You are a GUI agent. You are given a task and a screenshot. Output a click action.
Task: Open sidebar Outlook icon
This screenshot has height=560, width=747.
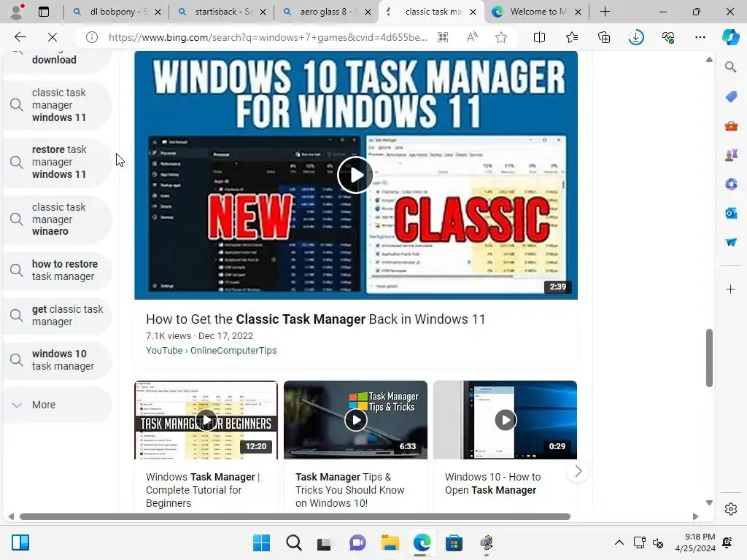pos(731,214)
